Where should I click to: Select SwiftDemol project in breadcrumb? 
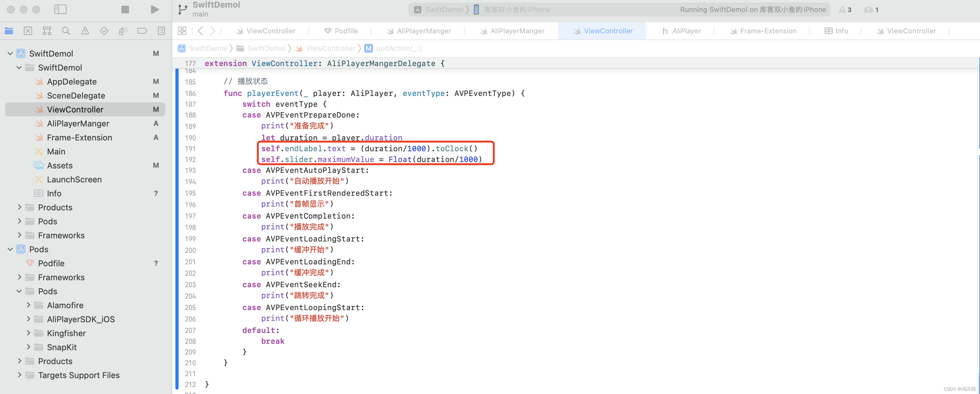(203, 48)
